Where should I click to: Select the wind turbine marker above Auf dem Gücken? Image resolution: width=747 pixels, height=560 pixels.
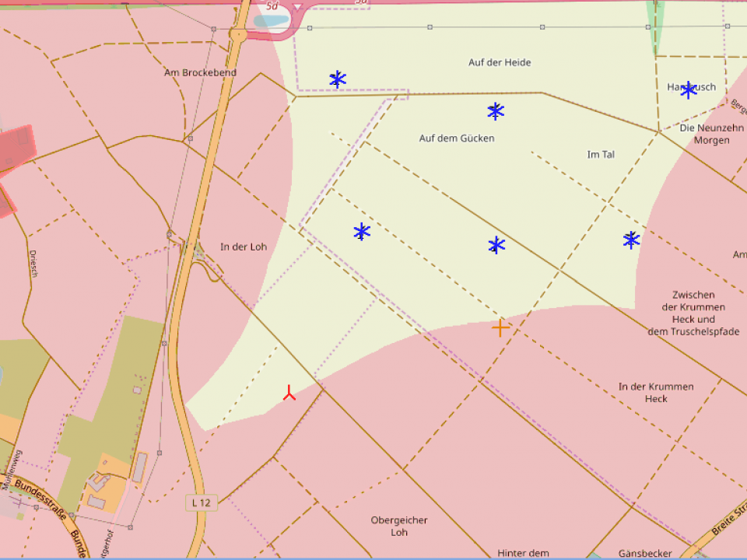[496, 111]
